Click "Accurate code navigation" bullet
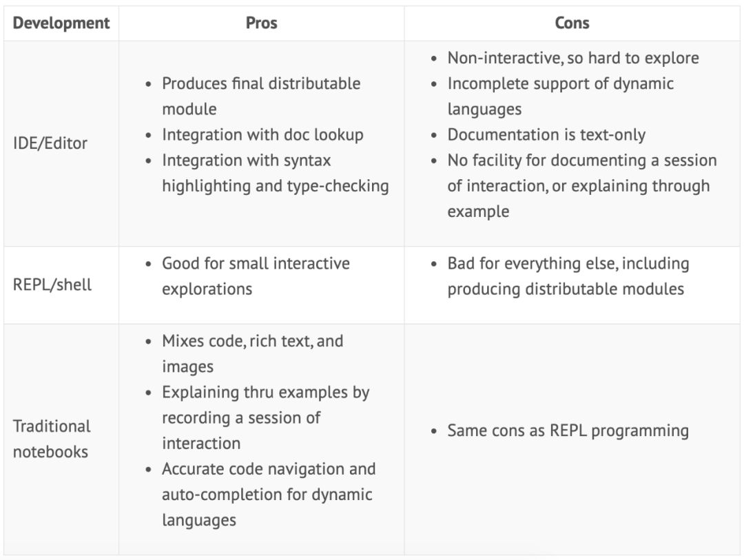The image size is (744, 560). click(269, 469)
